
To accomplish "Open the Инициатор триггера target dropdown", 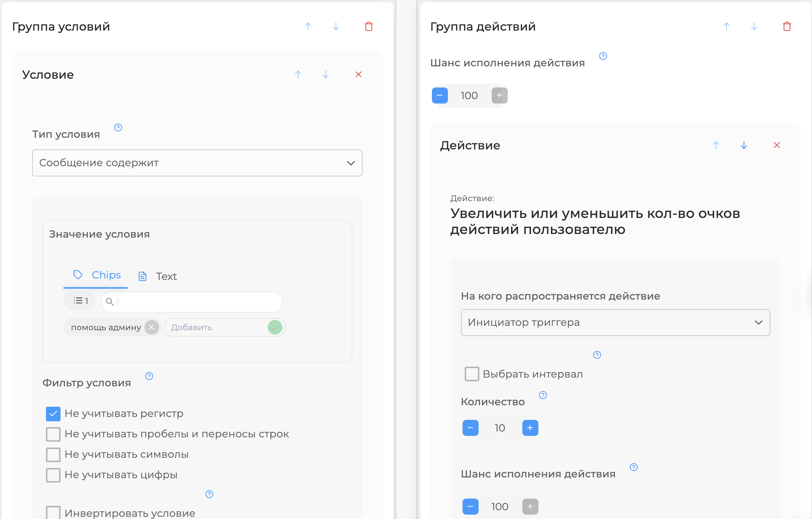I will click(616, 323).
